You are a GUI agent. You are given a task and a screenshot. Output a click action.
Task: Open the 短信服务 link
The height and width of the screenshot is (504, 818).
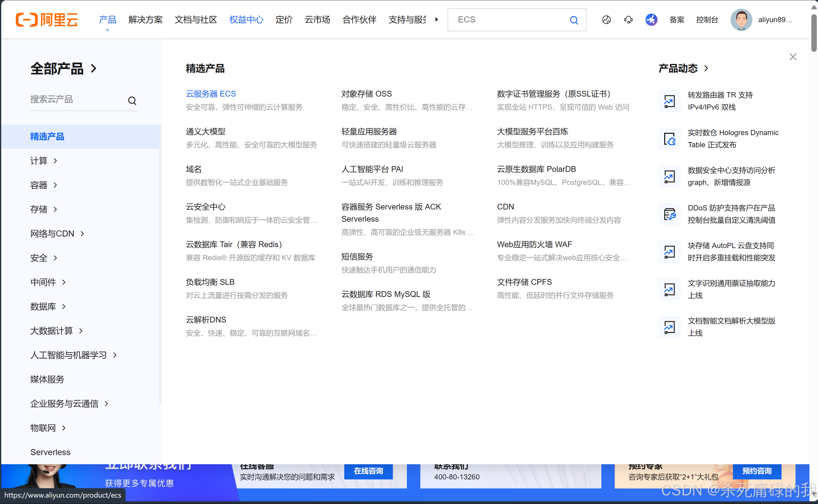tap(357, 257)
